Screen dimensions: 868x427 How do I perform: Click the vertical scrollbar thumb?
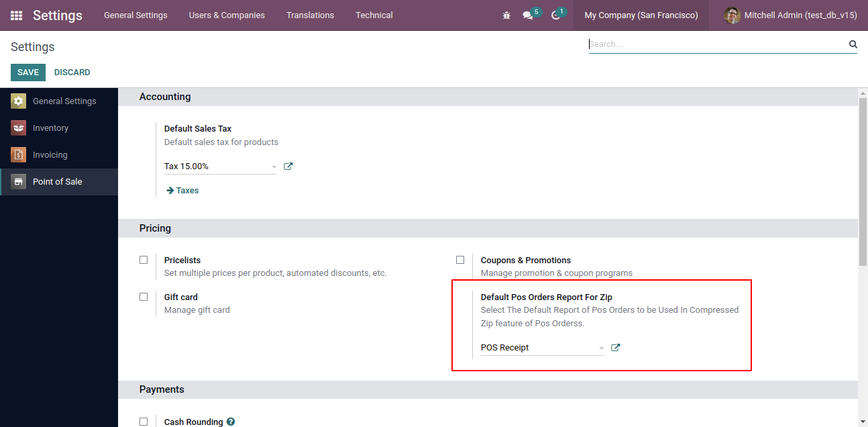click(863, 181)
